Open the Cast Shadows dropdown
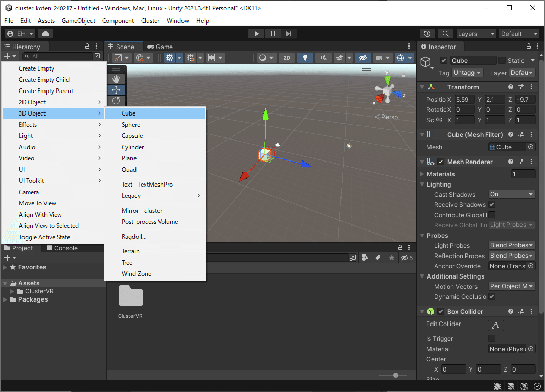 (x=512, y=194)
